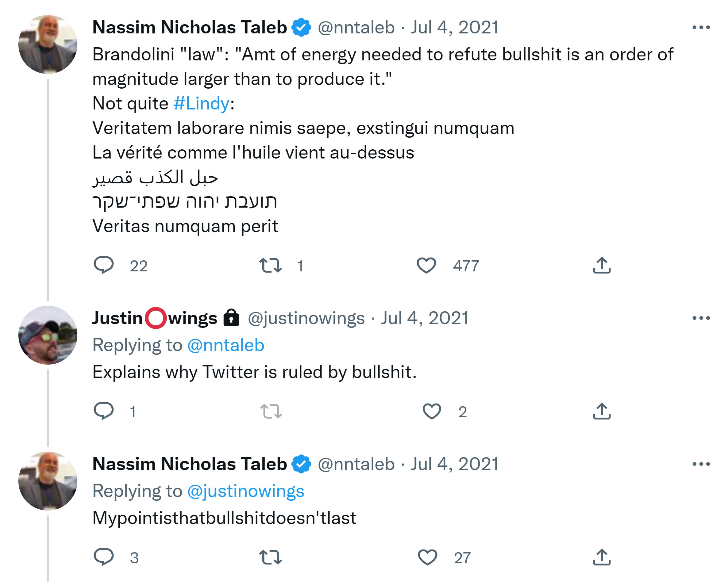Like the tweet with 477 likes
728x582 pixels.
pos(426,265)
